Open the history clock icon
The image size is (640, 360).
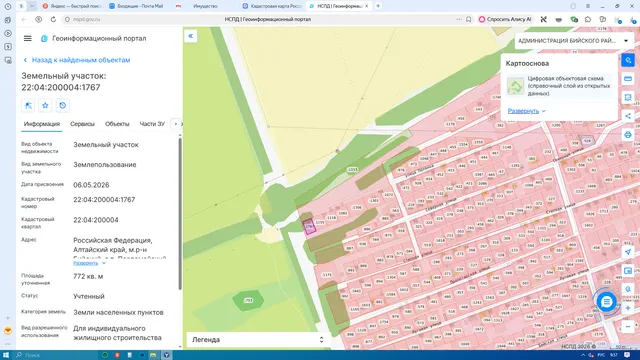tap(62, 105)
